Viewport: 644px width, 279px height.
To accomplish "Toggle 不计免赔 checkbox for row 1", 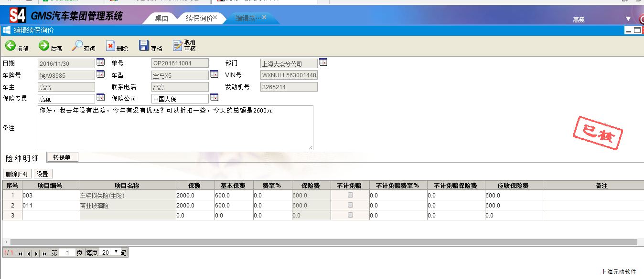I will tap(350, 195).
